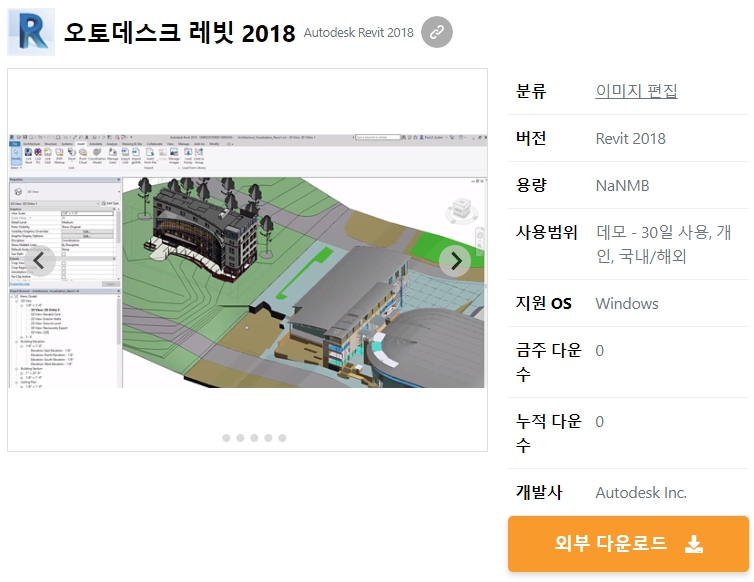Click the 금주 다운수 count 0
754x582 pixels.
(x=599, y=351)
